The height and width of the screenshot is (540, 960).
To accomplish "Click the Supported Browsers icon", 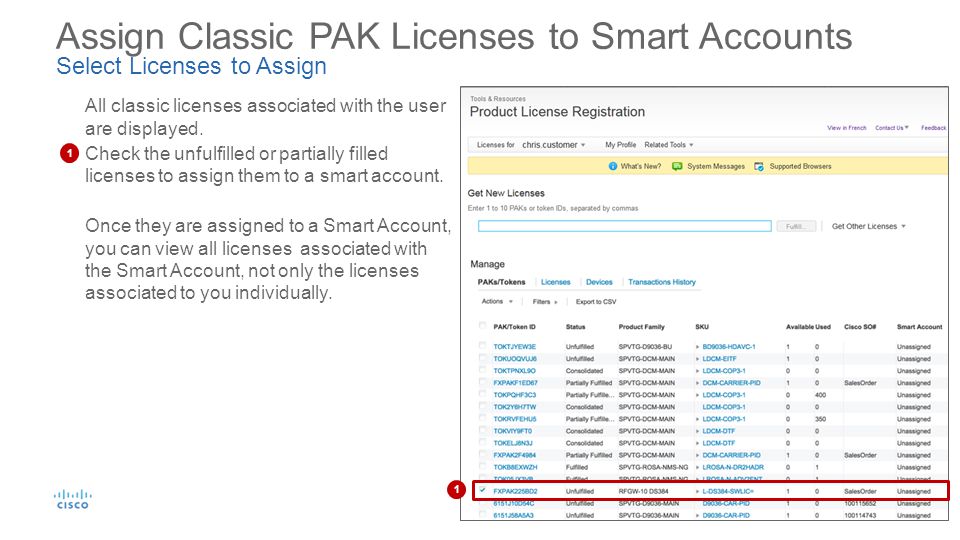I will click(x=759, y=167).
